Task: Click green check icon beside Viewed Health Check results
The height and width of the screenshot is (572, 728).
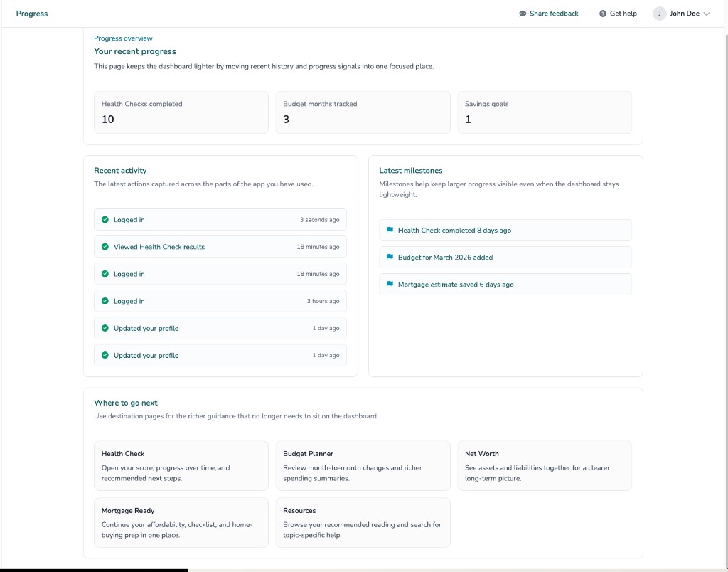Action: 105,247
